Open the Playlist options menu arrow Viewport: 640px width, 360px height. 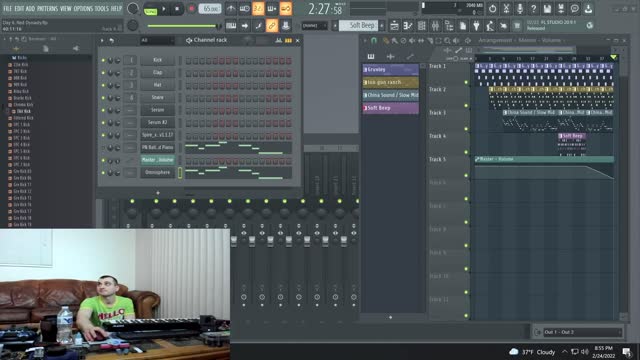[x=365, y=40]
